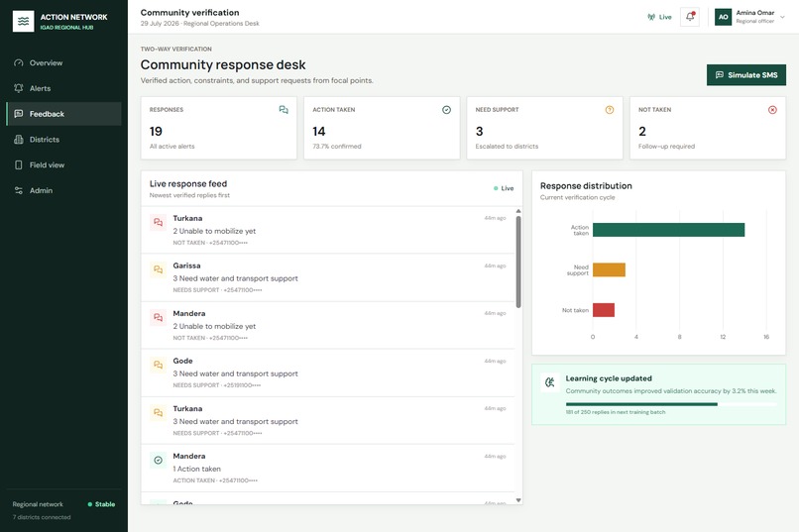Open Field view in sidebar
The image size is (799, 532).
pos(63,164)
